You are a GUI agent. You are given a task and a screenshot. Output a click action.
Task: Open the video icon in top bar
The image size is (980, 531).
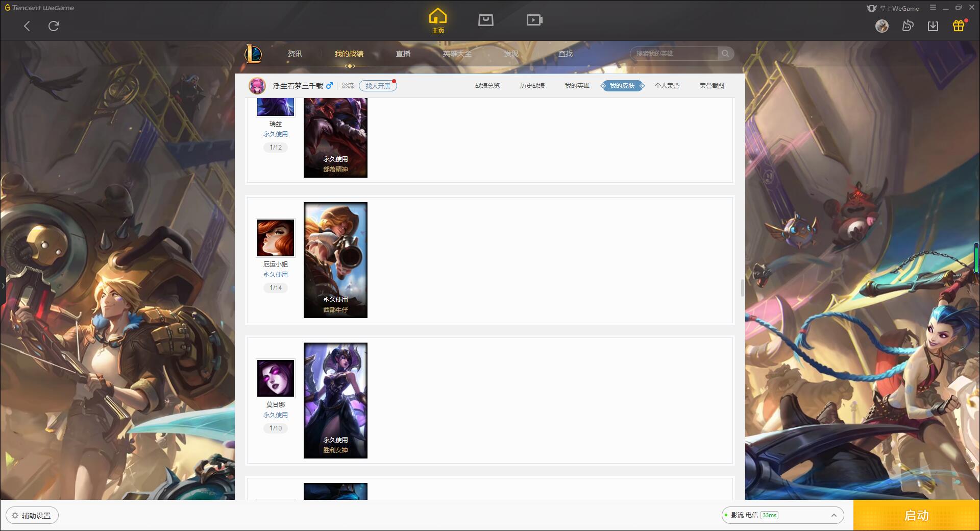(x=534, y=20)
